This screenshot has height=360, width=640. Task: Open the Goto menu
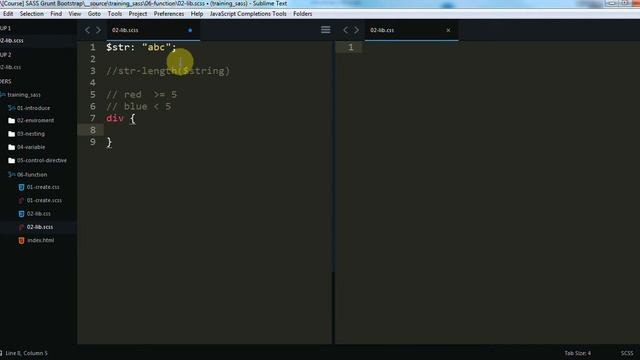tap(94, 13)
